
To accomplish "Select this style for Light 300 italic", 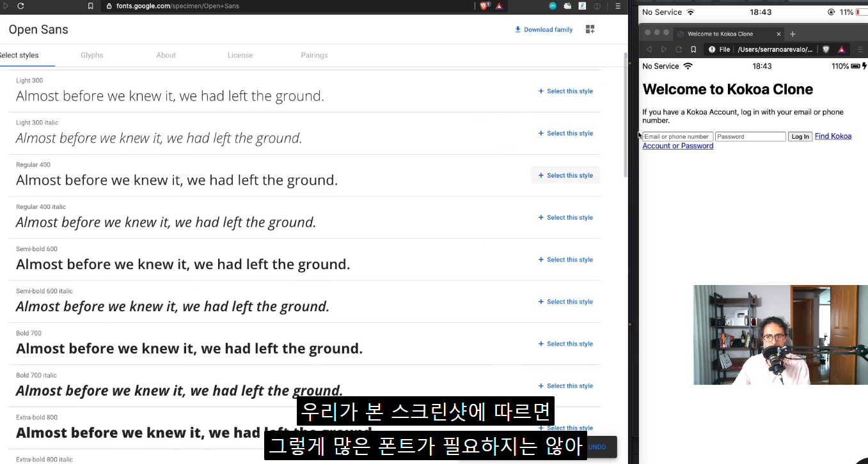I will [565, 134].
